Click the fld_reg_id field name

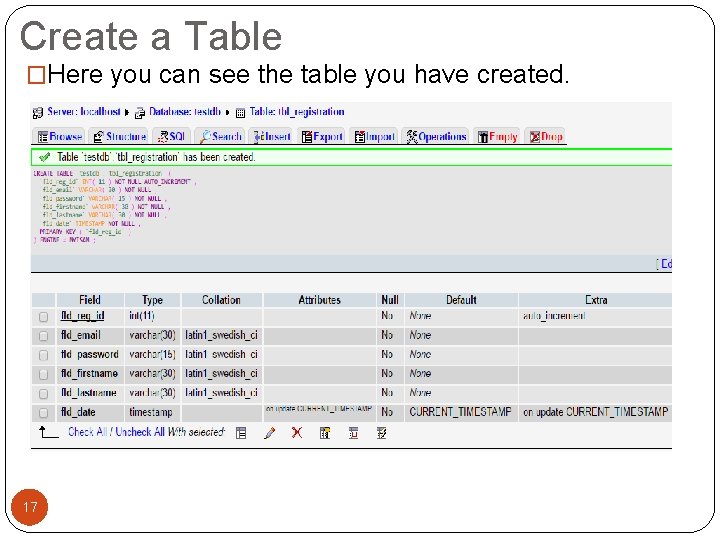83,316
